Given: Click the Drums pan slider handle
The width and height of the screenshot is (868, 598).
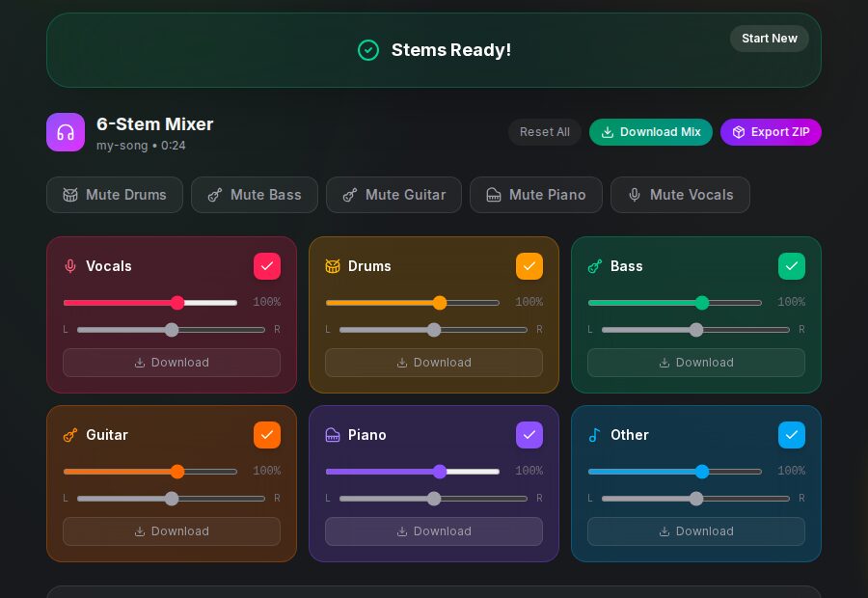Looking at the screenshot, I should [x=434, y=330].
